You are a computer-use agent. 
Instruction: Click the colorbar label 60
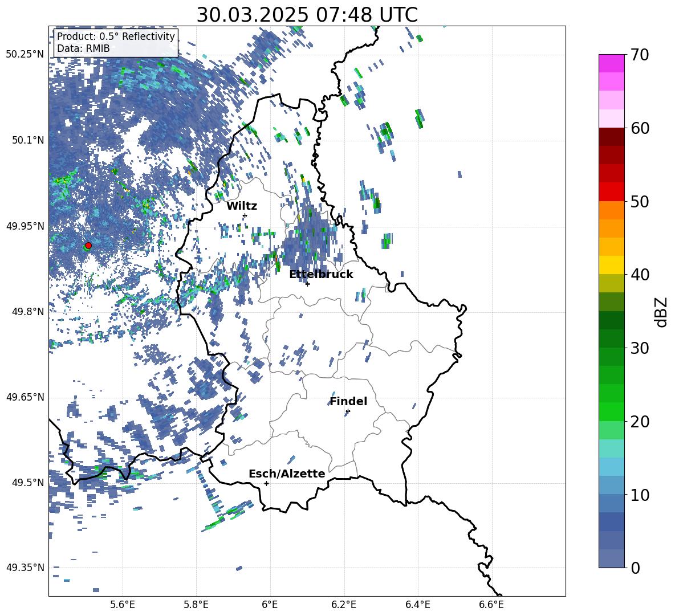(640, 128)
